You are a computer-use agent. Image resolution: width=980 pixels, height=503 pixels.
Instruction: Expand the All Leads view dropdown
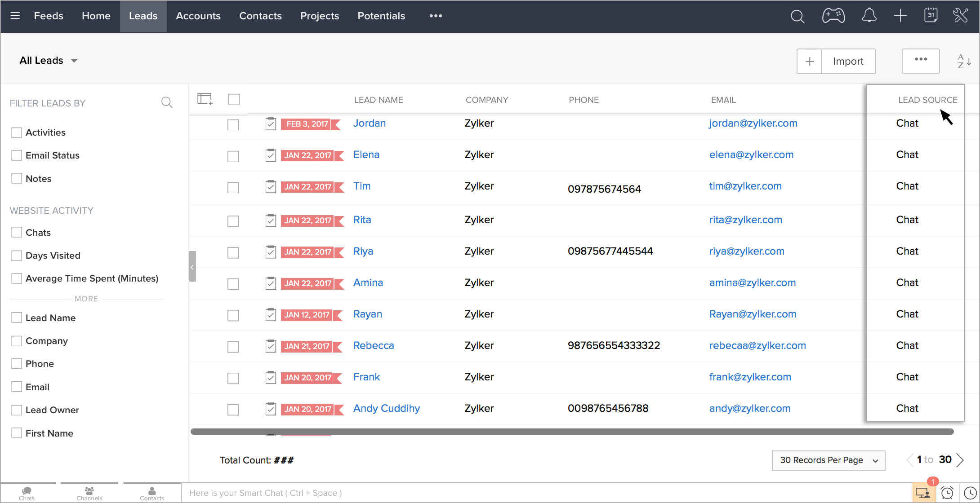[x=49, y=61]
